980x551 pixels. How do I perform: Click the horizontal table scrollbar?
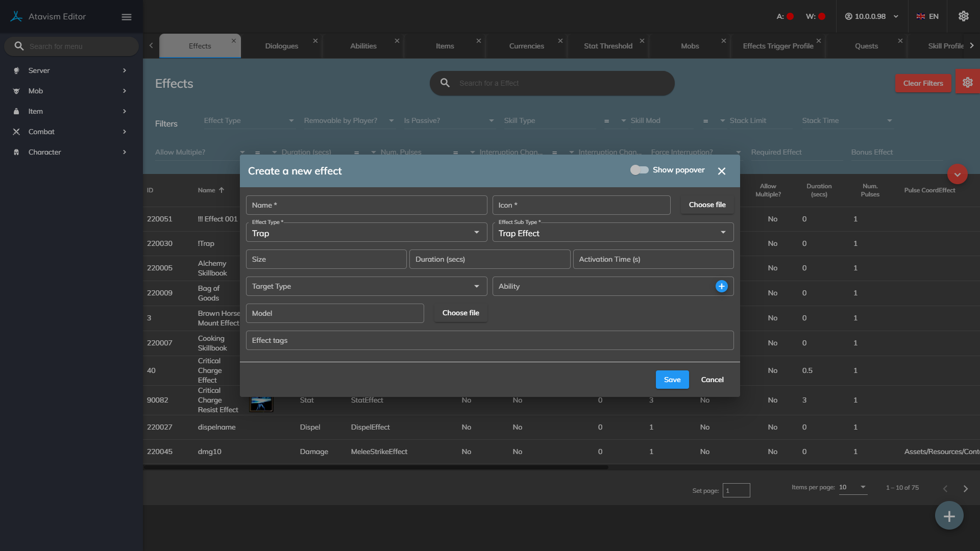click(376, 467)
